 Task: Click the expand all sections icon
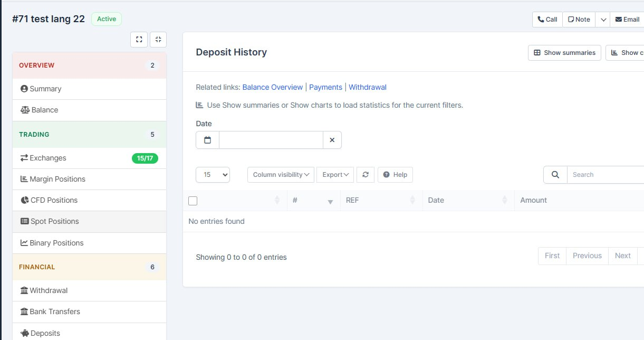tap(139, 40)
